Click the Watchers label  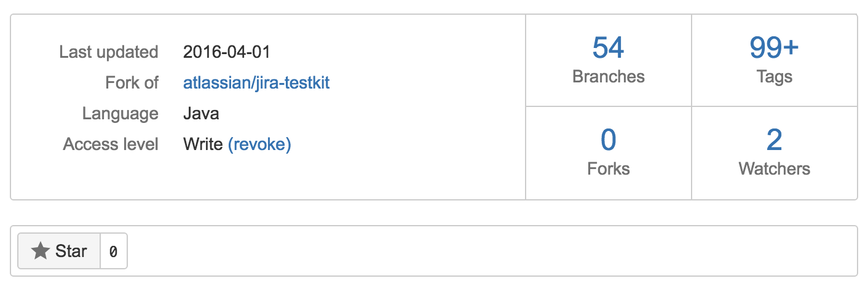[x=774, y=168]
